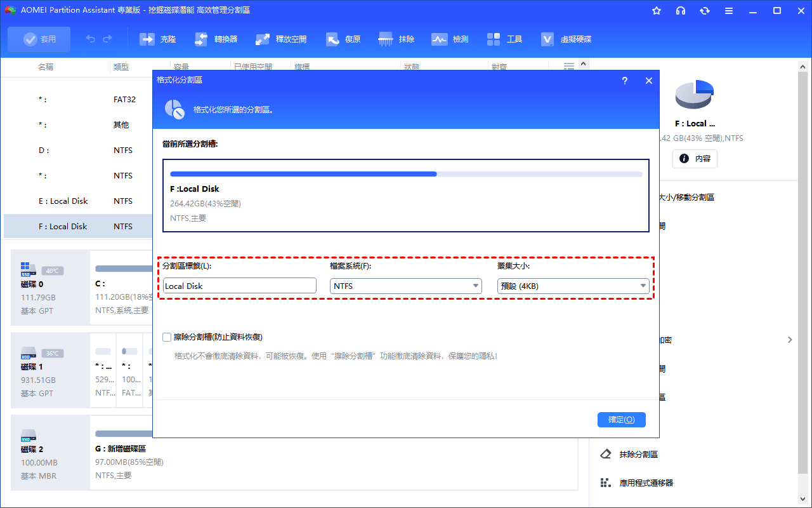Click the 復原 recovery toolbar icon

333,39
